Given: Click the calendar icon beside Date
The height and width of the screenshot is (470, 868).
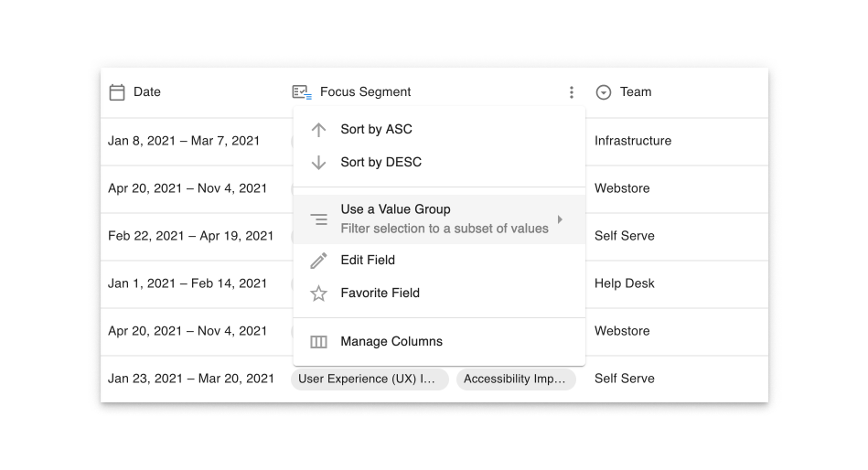Looking at the screenshot, I should click(x=117, y=92).
